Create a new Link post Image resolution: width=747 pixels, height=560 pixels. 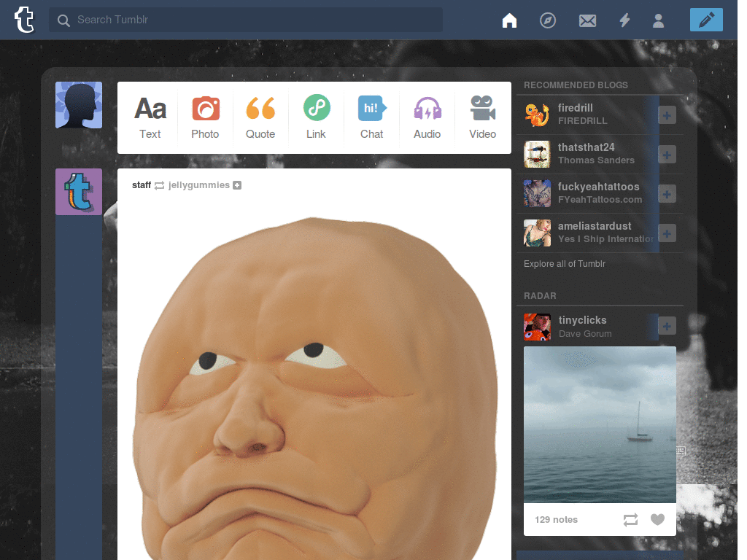click(317, 117)
